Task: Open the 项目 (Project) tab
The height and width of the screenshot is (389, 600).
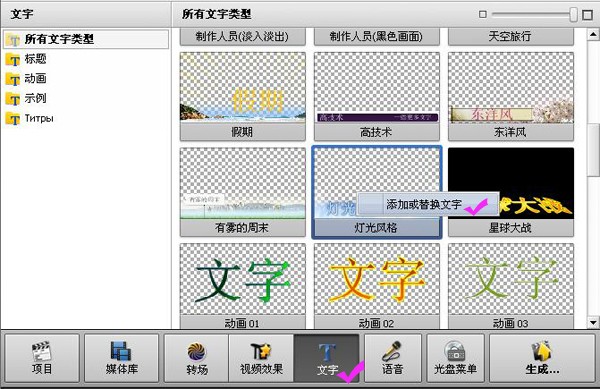Action: click(x=42, y=358)
